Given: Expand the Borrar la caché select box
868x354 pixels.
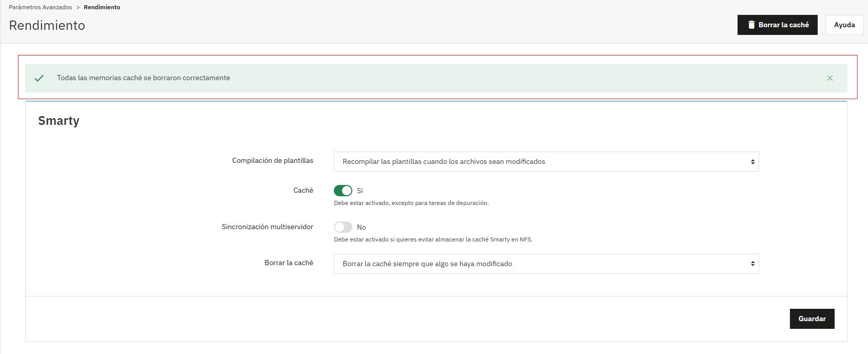Looking at the screenshot, I should pos(546,264).
